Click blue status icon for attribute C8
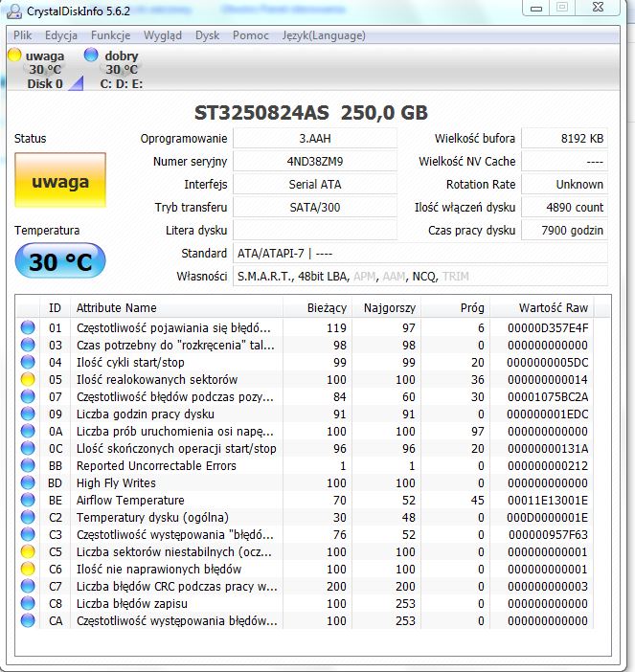Viewport: 635px width, 672px height. point(28,603)
